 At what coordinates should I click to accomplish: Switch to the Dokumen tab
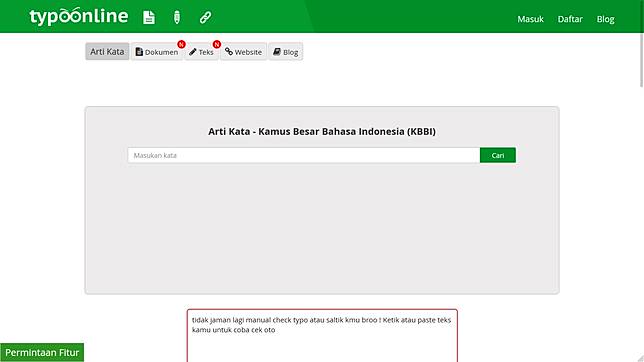point(156,52)
